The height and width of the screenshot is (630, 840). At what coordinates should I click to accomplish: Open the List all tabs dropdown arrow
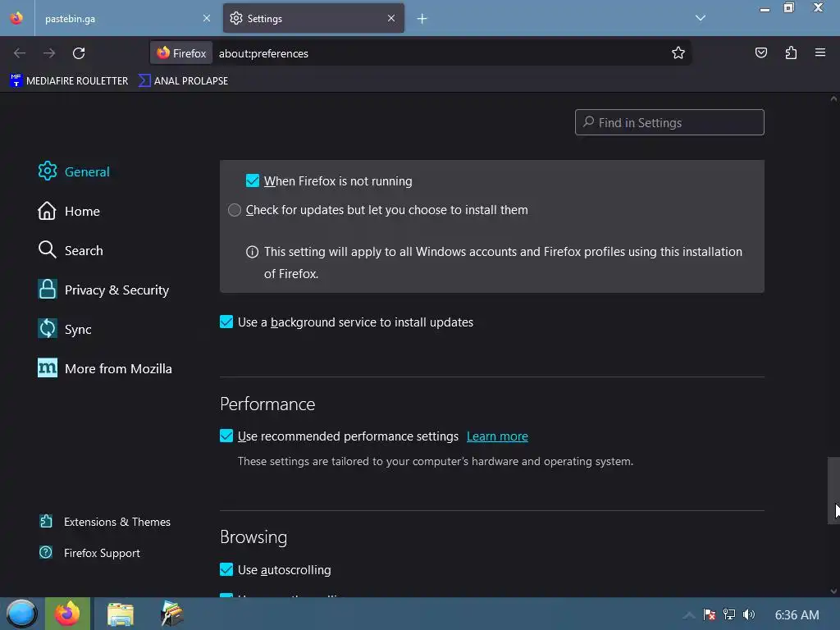(701, 18)
